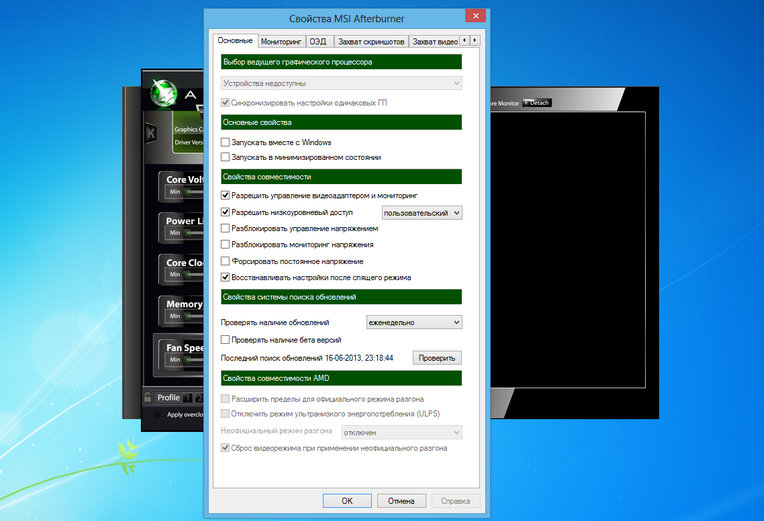Click the green MSI Afterburner logo orb
Image resolution: width=764 pixels, height=521 pixels.
point(164,92)
